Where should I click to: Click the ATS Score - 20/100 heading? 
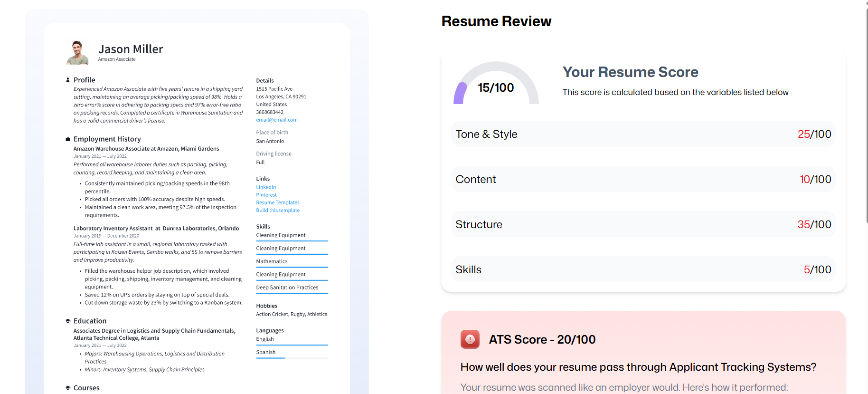coord(542,339)
